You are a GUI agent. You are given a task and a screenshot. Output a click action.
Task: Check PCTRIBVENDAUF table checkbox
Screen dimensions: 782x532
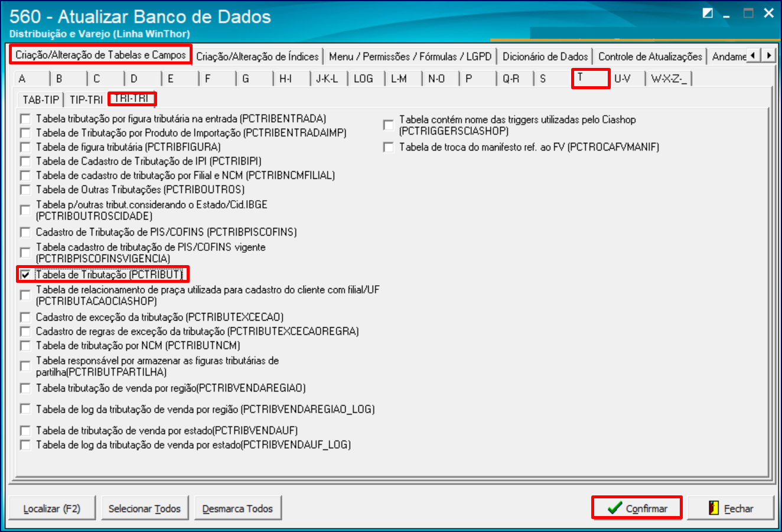[25, 430]
